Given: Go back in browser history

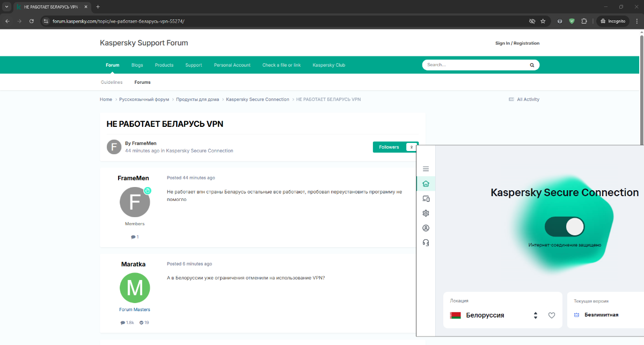Looking at the screenshot, I should [7, 21].
